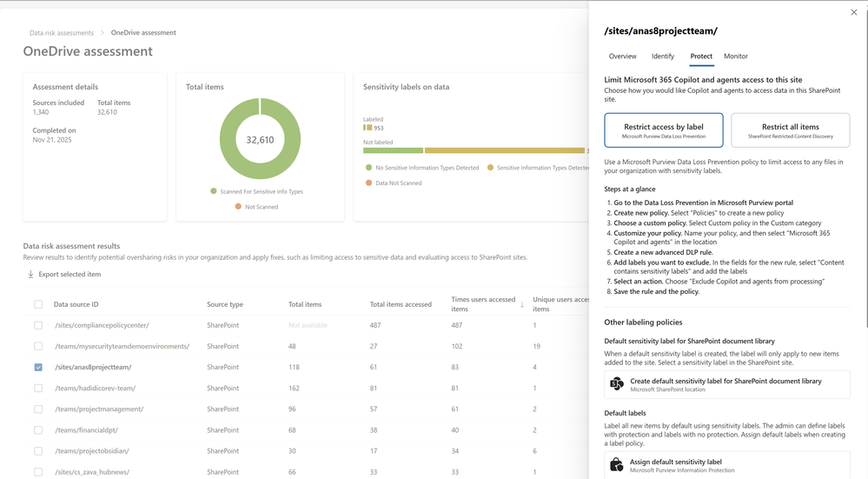Click the sort arrow on Times users accessed
This screenshot has width=868, height=479.
click(522, 304)
